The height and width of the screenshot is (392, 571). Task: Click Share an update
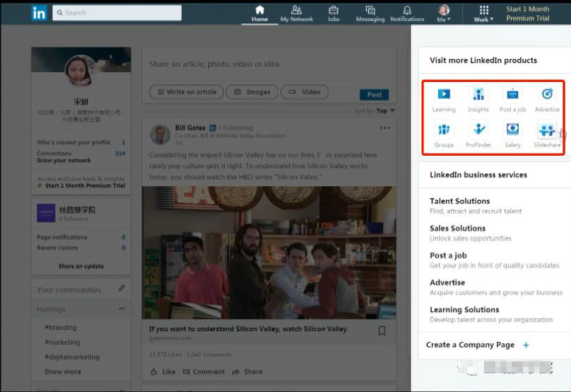click(x=81, y=266)
